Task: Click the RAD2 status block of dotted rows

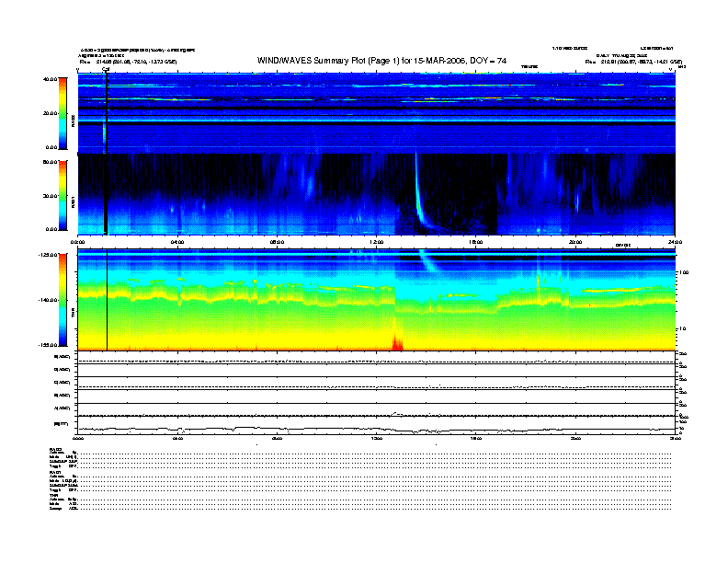Action: tap(360, 458)
